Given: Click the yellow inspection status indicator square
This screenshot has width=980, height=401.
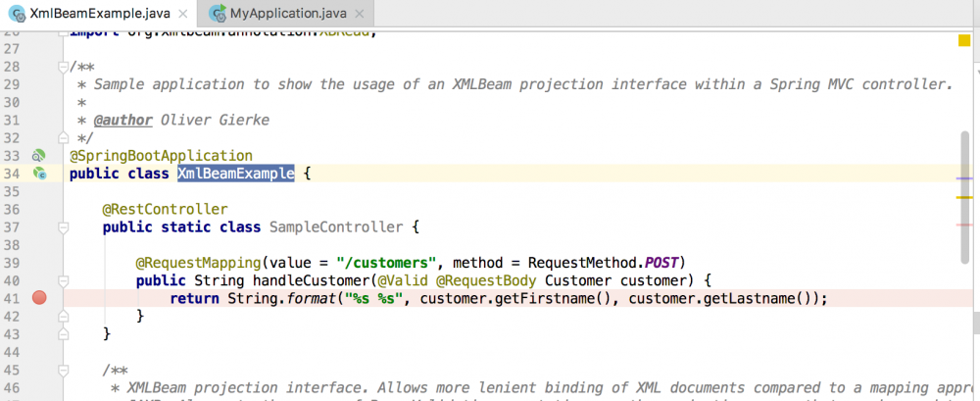Looking at the screenshot, I should [963, 40].
